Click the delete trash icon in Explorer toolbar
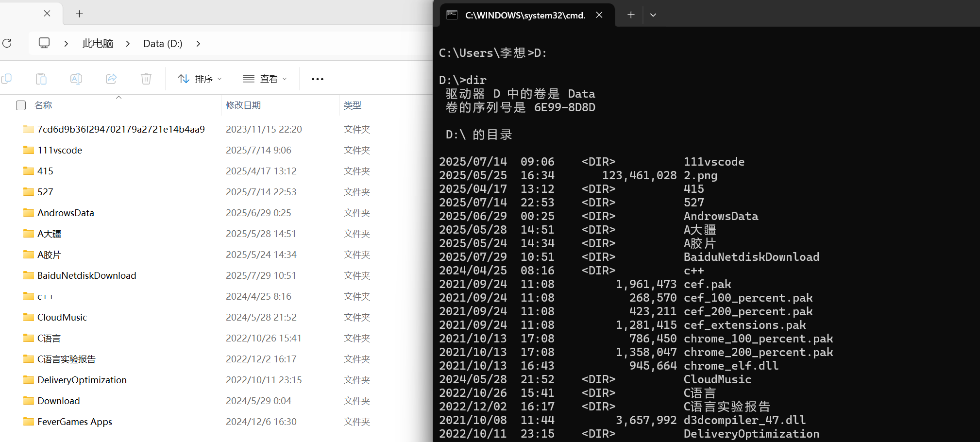 coord(146,79)
